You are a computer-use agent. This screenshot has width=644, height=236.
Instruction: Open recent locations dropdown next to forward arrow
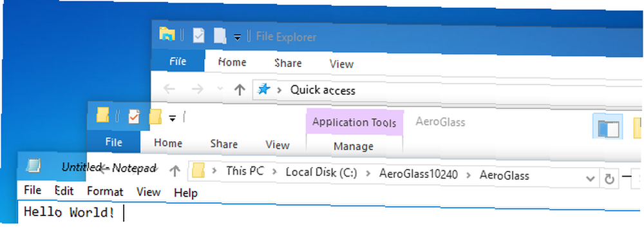[x=220, y=89]
